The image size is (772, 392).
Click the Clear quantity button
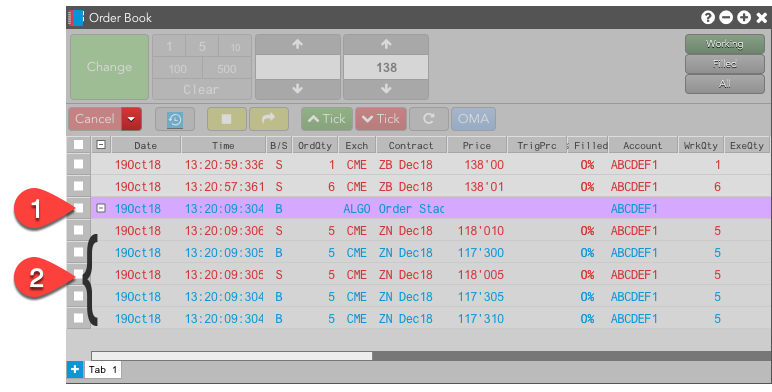(x=202, y=90)
